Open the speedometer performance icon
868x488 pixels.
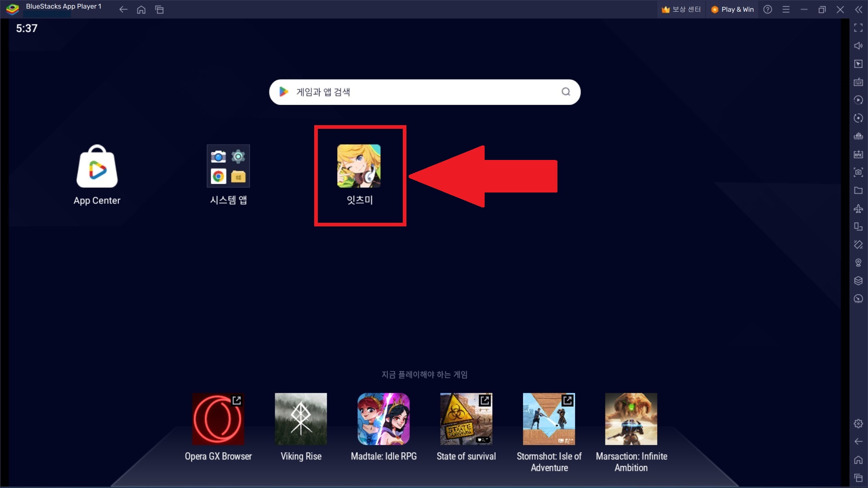[x=859, y=299]
